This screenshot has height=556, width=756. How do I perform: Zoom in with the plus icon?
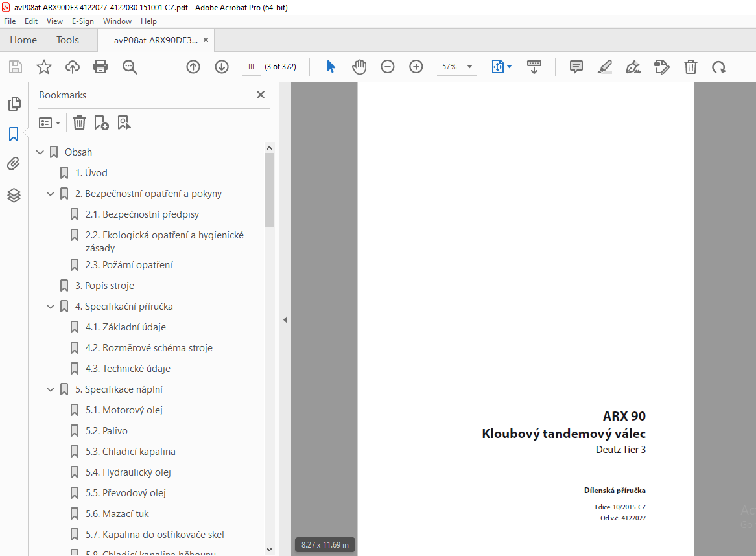tap(416, 67)
